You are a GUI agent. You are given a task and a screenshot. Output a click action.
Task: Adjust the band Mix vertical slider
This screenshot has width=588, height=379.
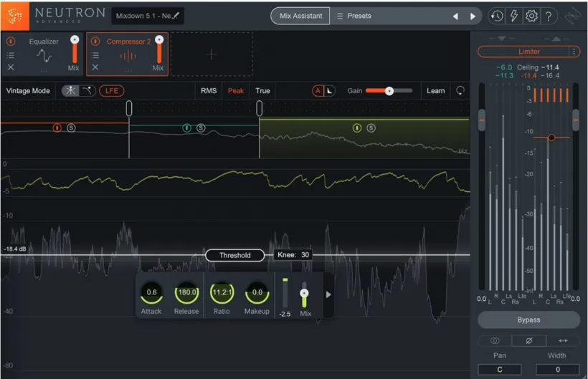point(304,294)
